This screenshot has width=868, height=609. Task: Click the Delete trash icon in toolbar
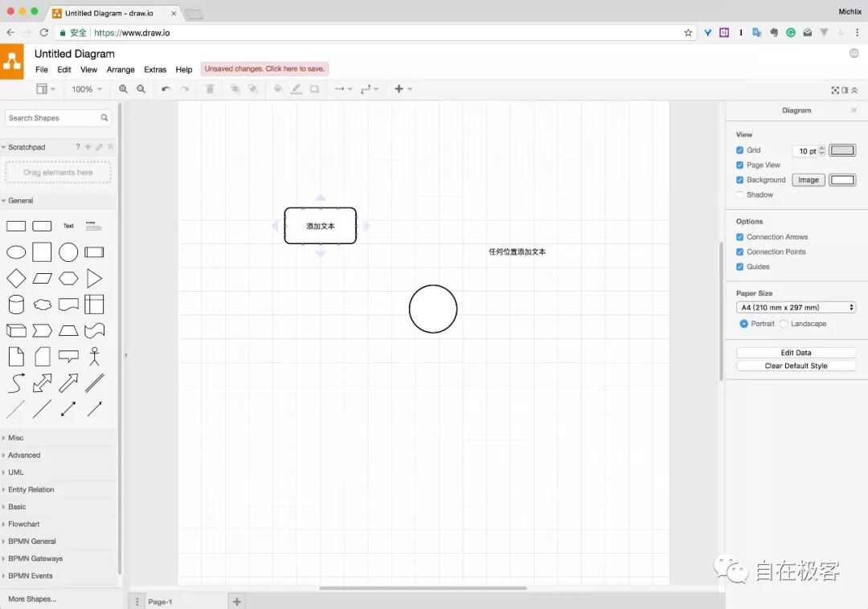click(210, 89)
